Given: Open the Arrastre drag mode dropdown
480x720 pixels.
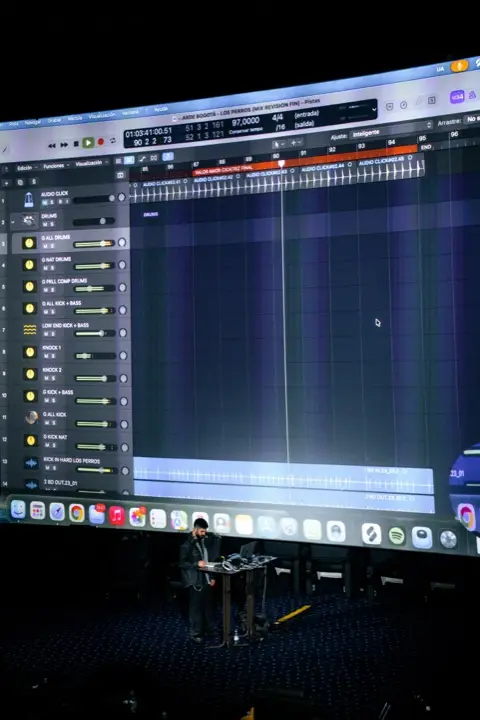Looking at the screenshot, I should 471,119.
